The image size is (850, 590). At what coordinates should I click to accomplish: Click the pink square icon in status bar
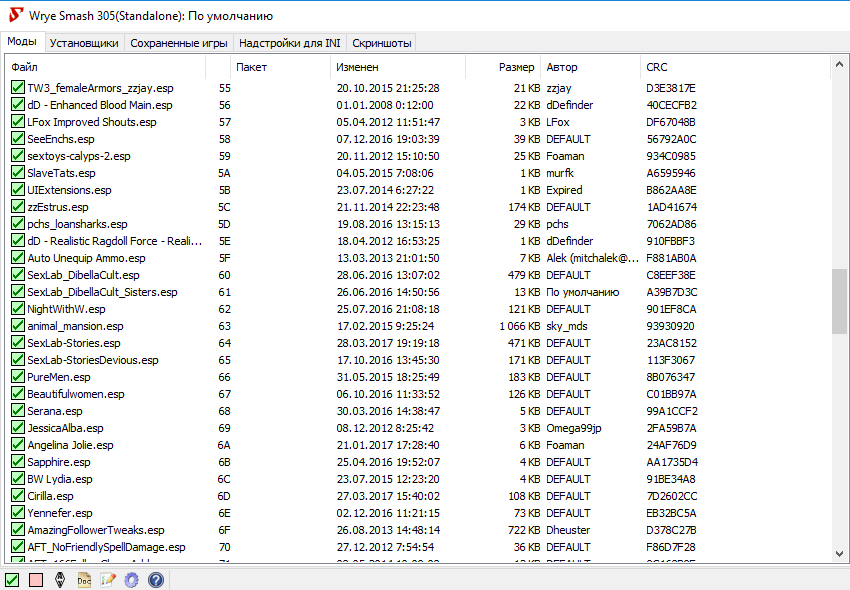click(x=36, y=579)
